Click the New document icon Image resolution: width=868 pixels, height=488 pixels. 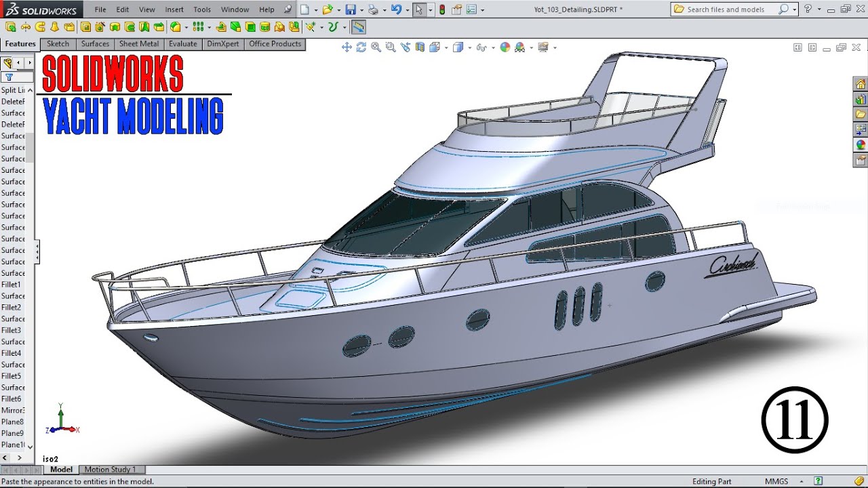305,9
